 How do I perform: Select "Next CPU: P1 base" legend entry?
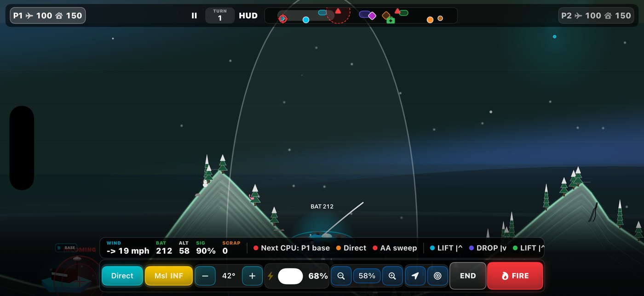tap(292, 248)
